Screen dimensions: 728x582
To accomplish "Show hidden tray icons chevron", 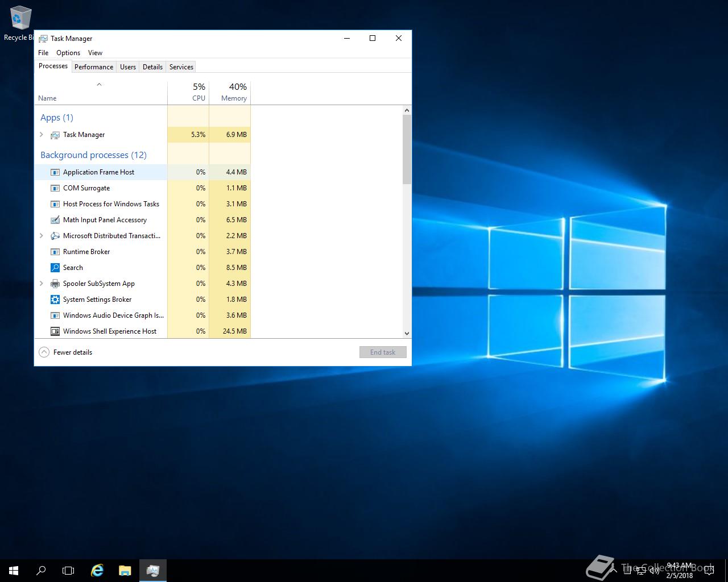I will coord(614,571).
